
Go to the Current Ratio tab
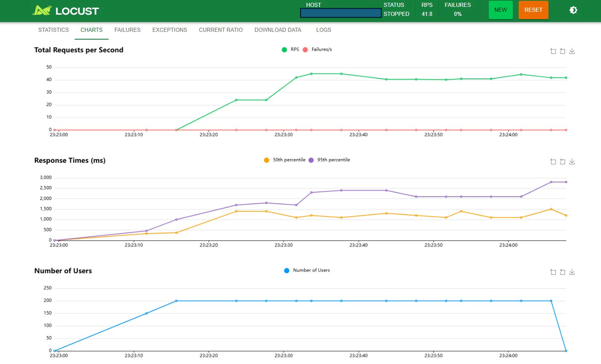coord(220,30)
